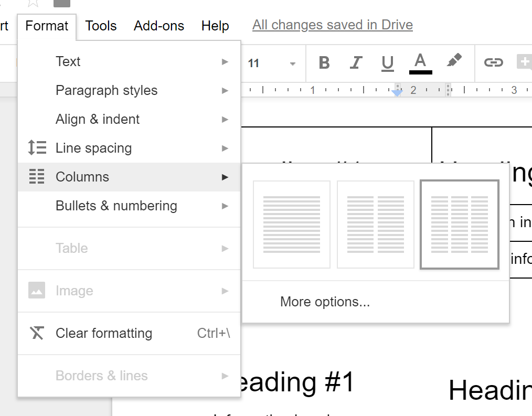
Task: Click the Line spacing icon
Action: [37, 147]
